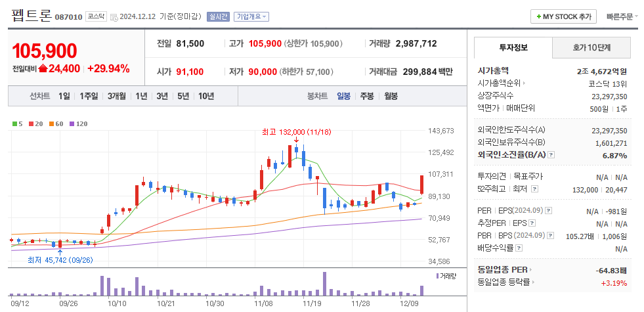This screenshot has width=644, height=312.
Task: Toggle the 실시간 button
Action: pyautogui.click(x=218, y=17)
